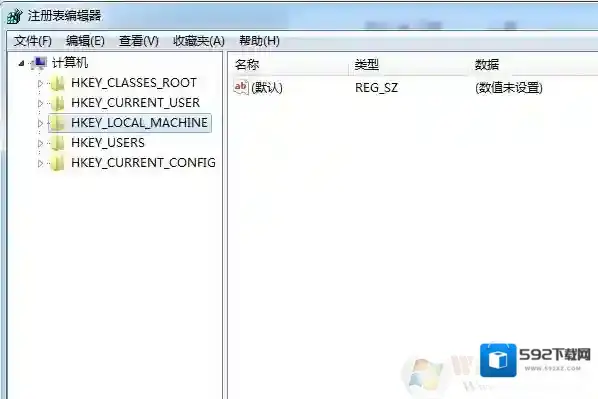598x399 pixels.
Task: Select the HKEY_CLASSES_ROOT label
Action: pyautogui.click(x=134, y=83)
